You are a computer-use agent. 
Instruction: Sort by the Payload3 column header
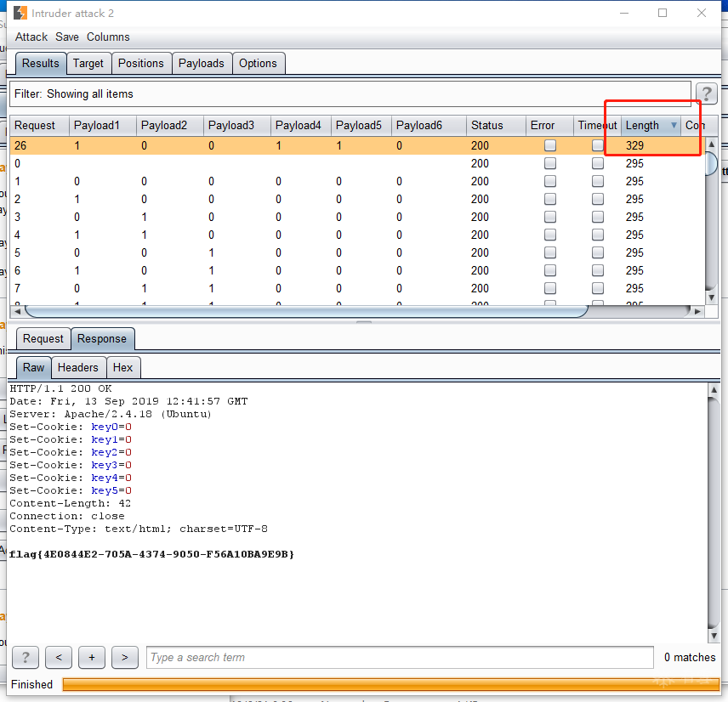coord(236,125)
